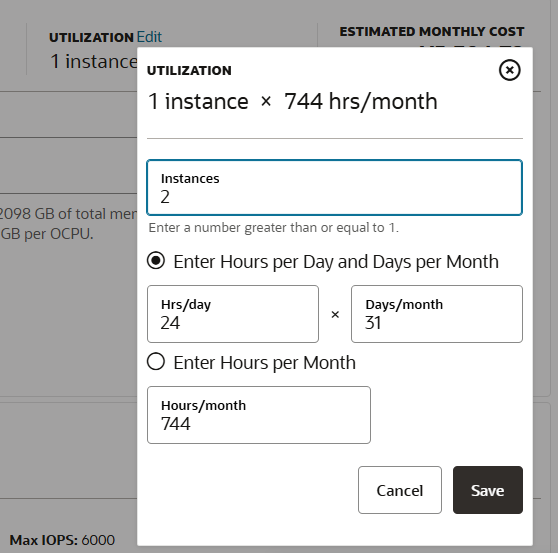The image size is (558, 553).
Task: Click 'Enter Hours per Day and Days per Month' label
Action: (x=336, y=262)
